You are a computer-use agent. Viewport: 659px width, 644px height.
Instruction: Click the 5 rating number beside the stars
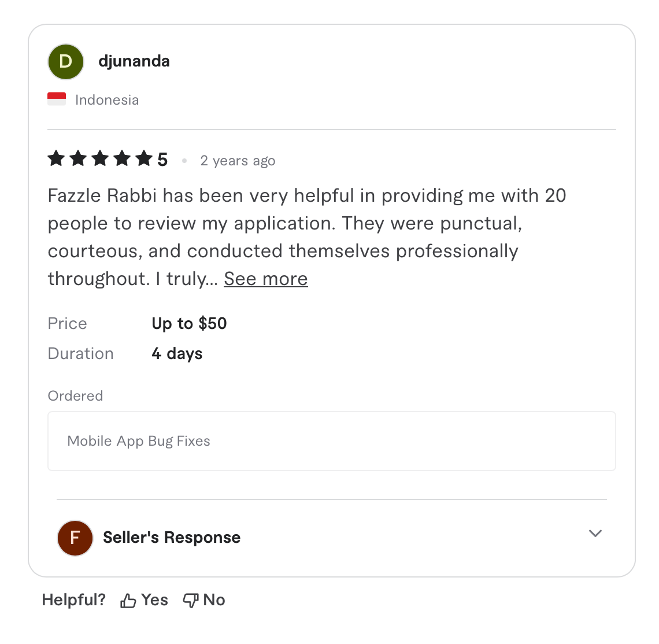click(x=162, y=158)
